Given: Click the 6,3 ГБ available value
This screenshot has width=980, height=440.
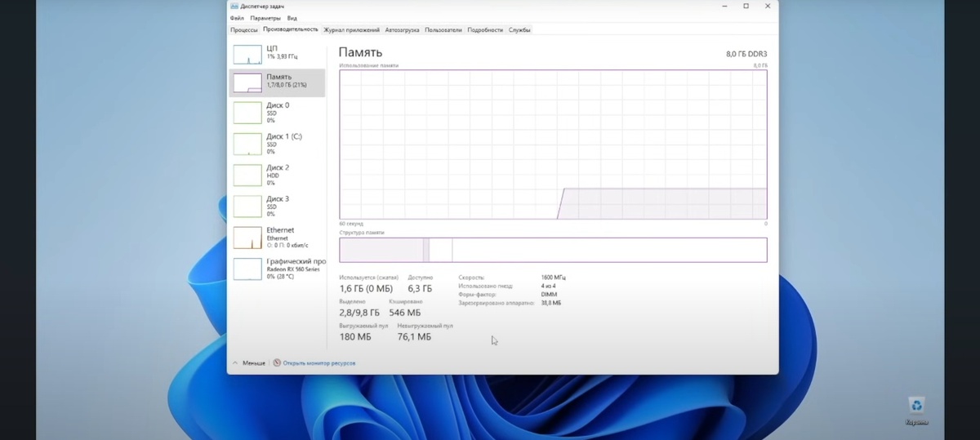Looking at the screenshot, I should (x=420, y=289).
